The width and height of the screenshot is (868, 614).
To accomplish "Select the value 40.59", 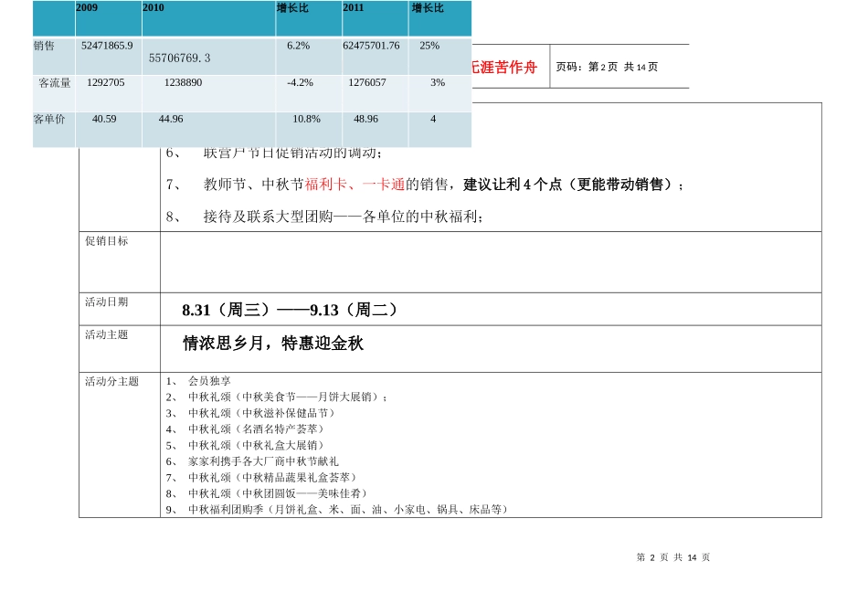I will (104, 119).
